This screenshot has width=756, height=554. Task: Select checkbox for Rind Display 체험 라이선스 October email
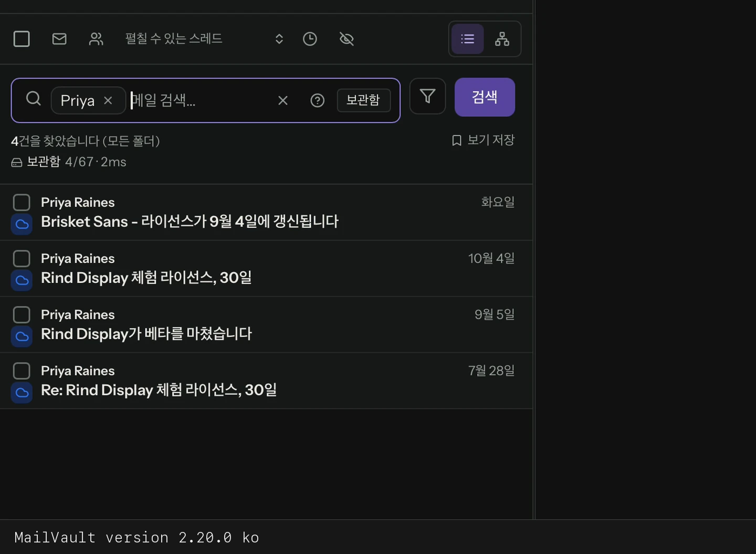point(22,259)
